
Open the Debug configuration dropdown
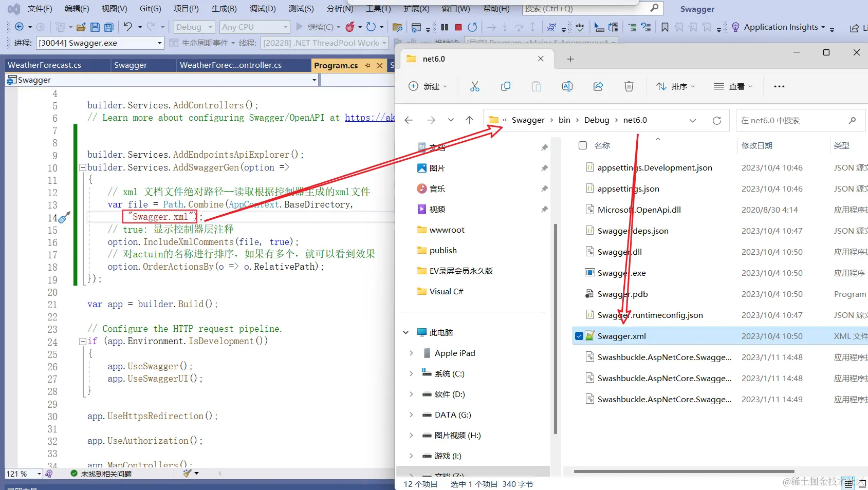click(x=194, y=27)
